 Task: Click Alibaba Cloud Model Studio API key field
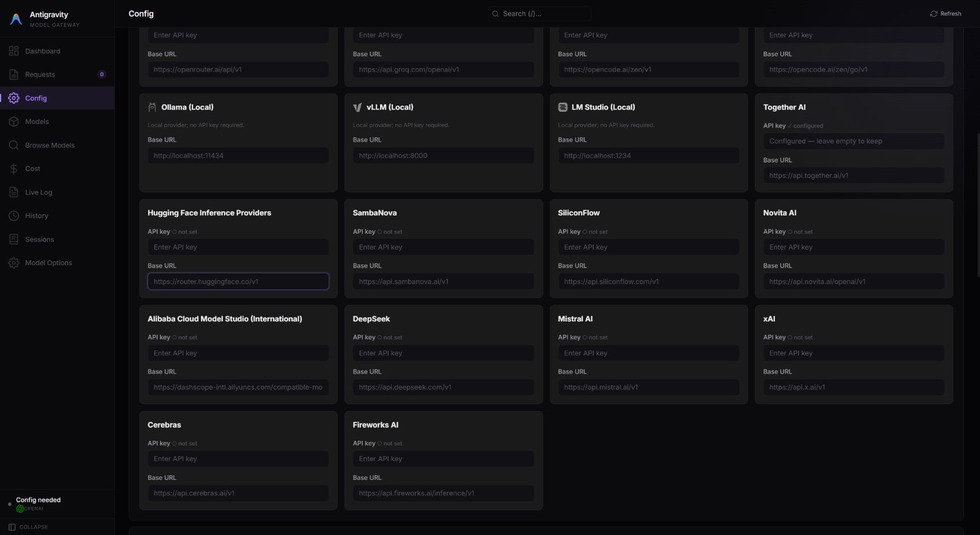(238, 353)
